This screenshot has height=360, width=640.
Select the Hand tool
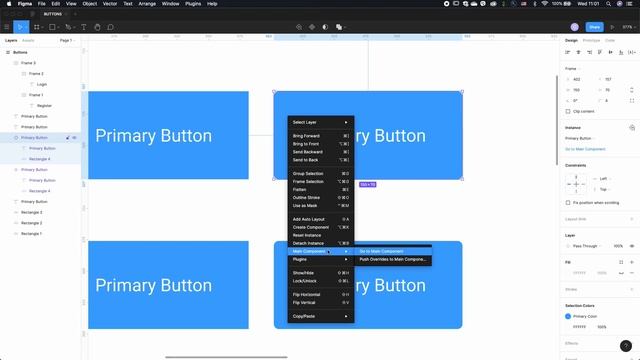tap(97, 27)
